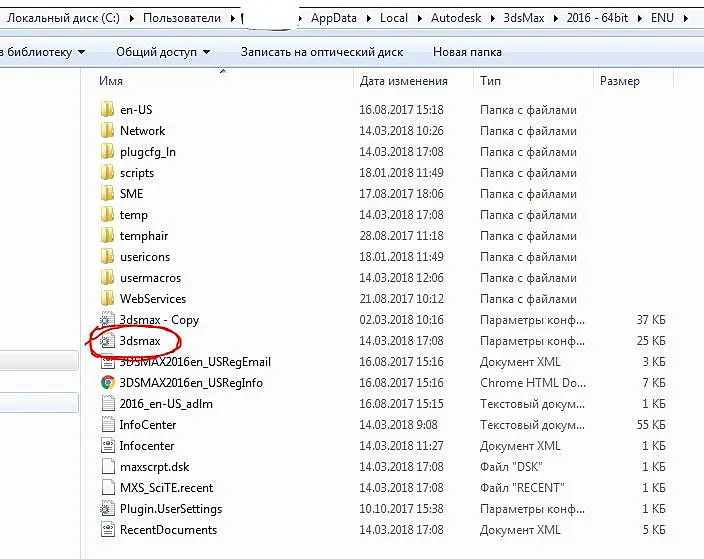This screenshot has height=559, width=704.
Task: Open the en-US folder icon
Action: [107, 109]
